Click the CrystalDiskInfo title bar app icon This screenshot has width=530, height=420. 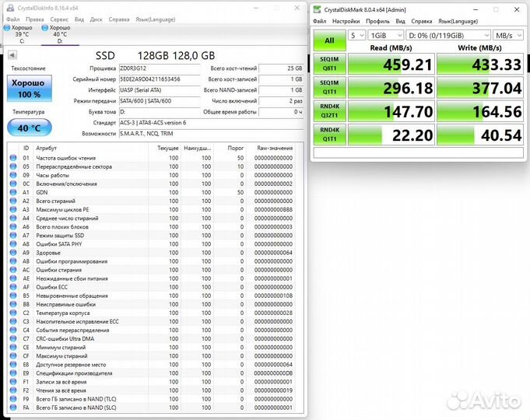coord(10,8)
